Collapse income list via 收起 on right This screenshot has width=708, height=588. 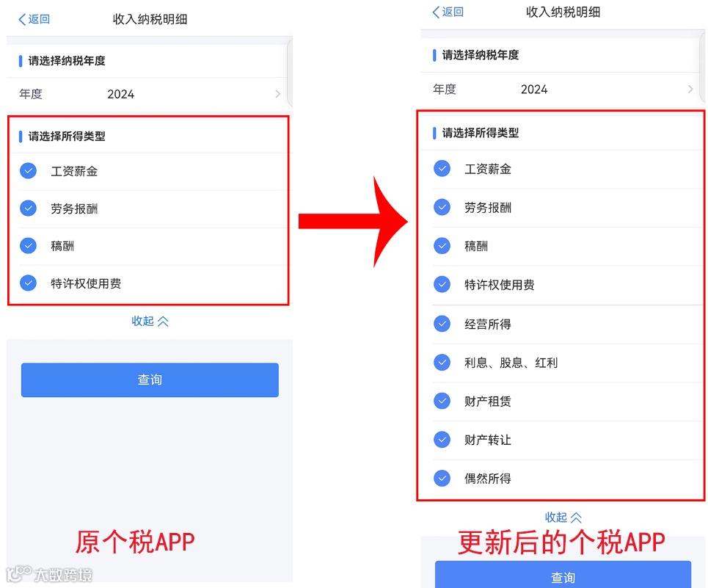[x=563, y=517]
